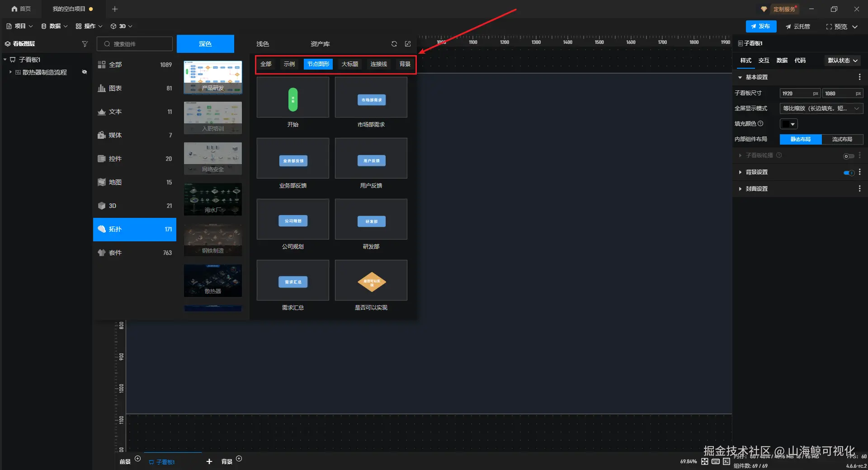Image resolution: width=868 pixels, height=470 pixels.
Task: Choose 流式布局 layout option
Action: [842, 139]
